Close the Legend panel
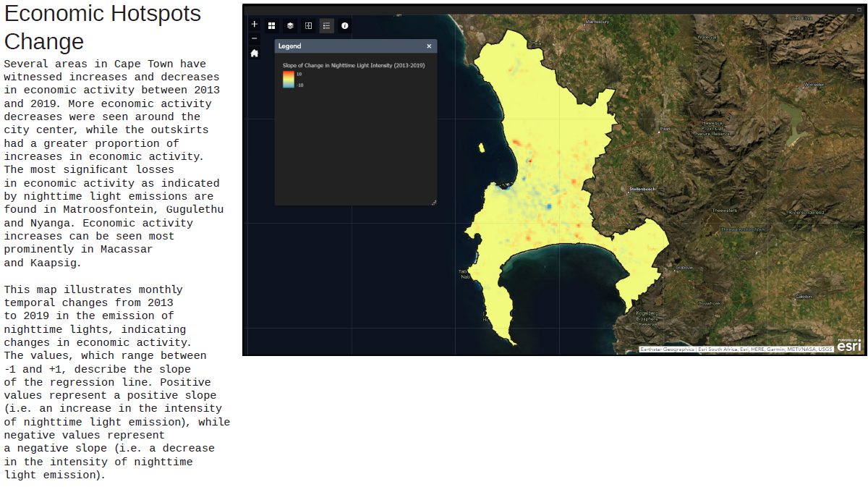868x487 pixels. [429, 46]
